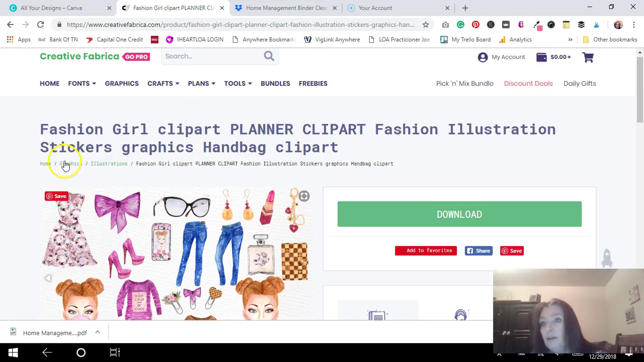Open the download item options chevron

pos(98,332)
